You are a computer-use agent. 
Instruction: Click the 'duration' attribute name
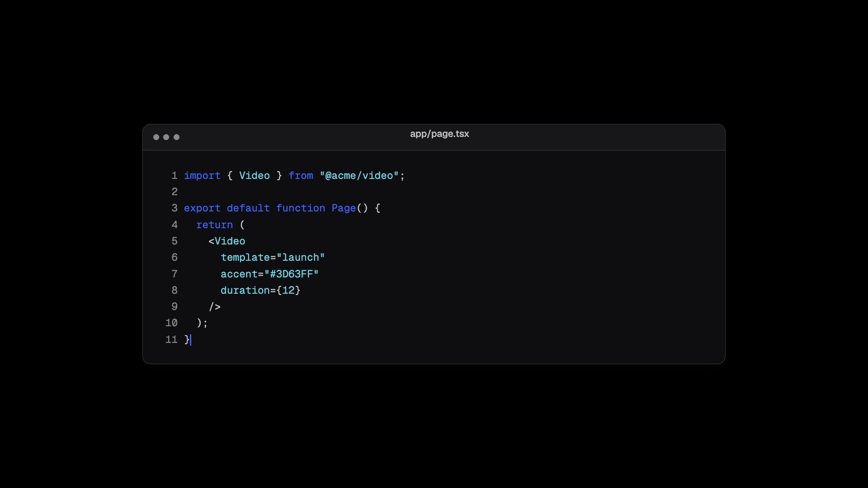coord(245,291)
